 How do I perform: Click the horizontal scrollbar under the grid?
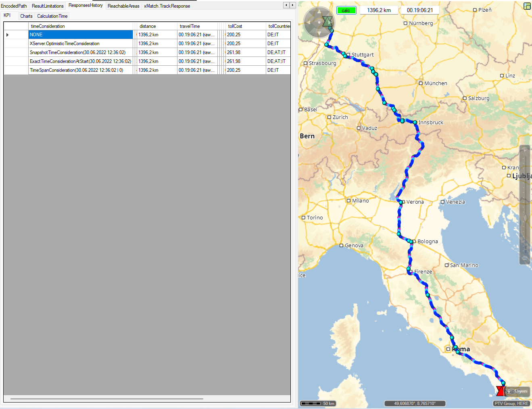click(x=107, y=399)
